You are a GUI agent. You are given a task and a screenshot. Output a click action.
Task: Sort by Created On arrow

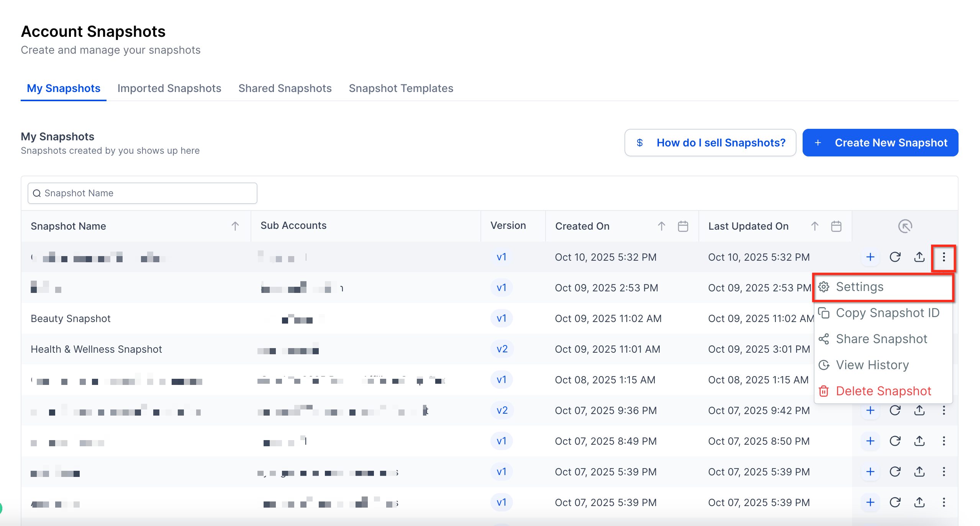(x=661, y=226)
